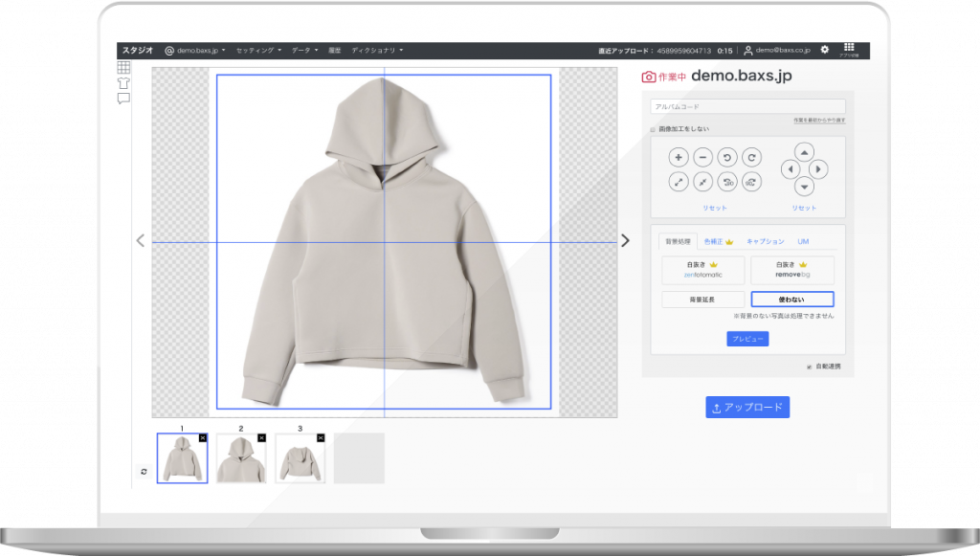Screen dimensions: 980x556
Task: Toggle the 画像加工をしない checkbox
Action: 654,129
